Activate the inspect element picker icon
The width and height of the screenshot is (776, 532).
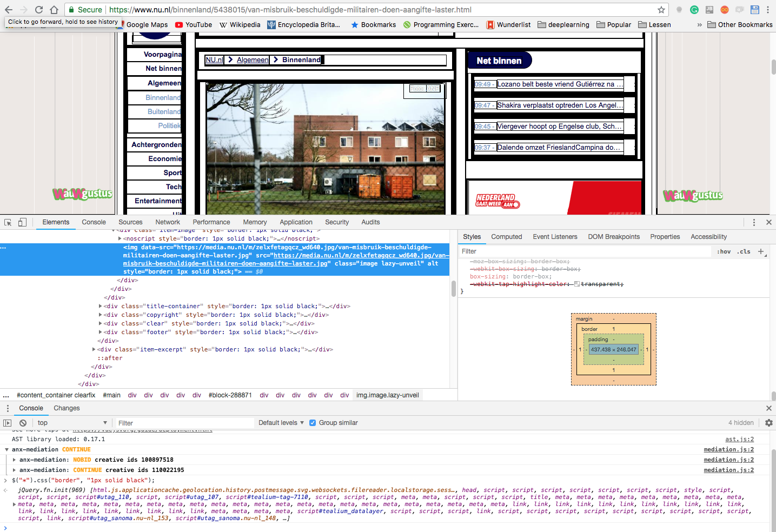tap(8, 222)
